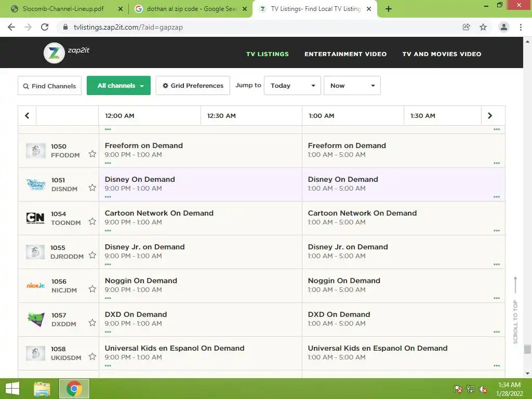
Task: Click Chrome icon in the taskbar
Action: click(x=74, y=389)
